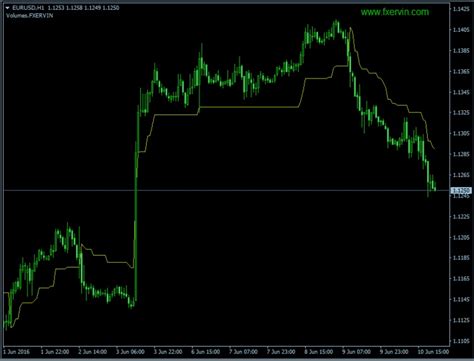The height and width of the screenshot is (361, 474).
Task: Click the 1.1305 price axis label
Action: pos(461,133)
